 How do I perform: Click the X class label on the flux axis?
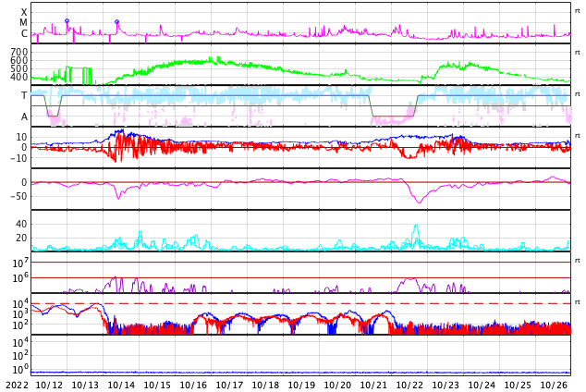(x=24, y=12)
